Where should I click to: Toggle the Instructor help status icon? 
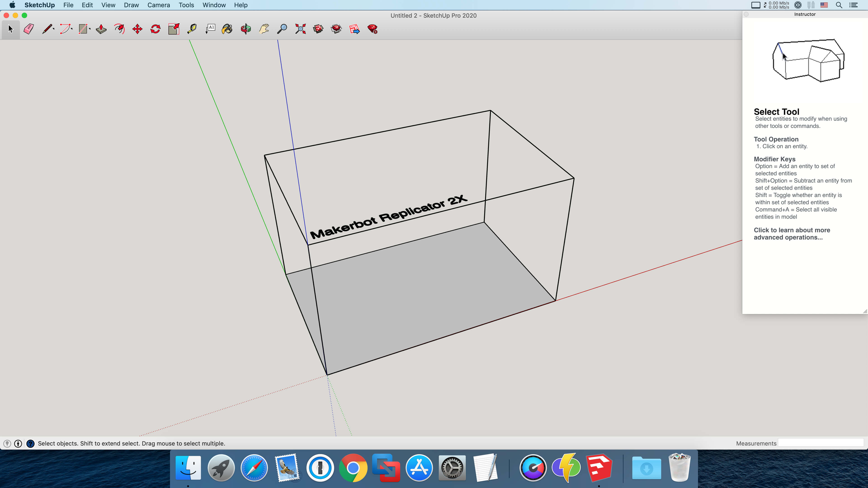pos(30,443)
